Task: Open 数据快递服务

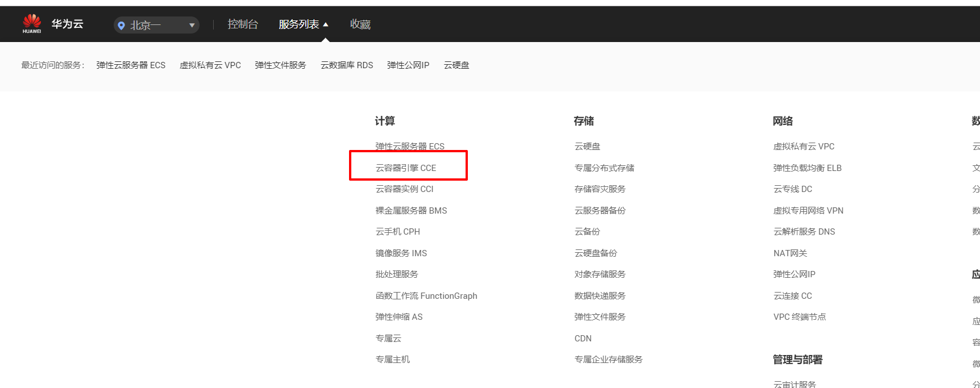Action: click(x=600, y=296)
